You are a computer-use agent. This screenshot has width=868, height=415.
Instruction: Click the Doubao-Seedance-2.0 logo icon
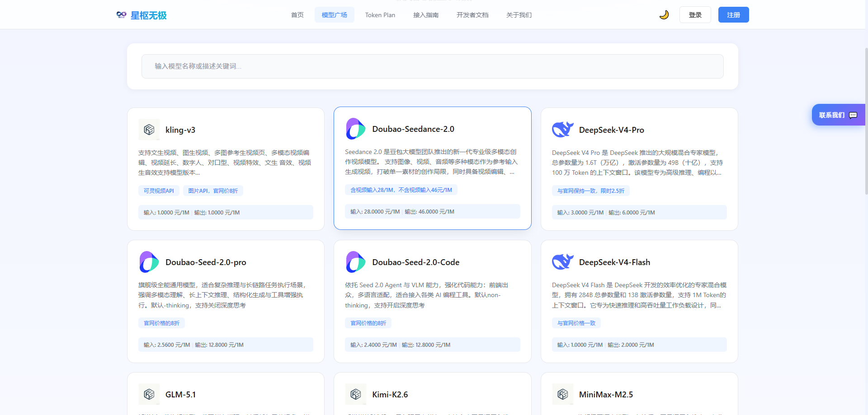pos(356,129)
